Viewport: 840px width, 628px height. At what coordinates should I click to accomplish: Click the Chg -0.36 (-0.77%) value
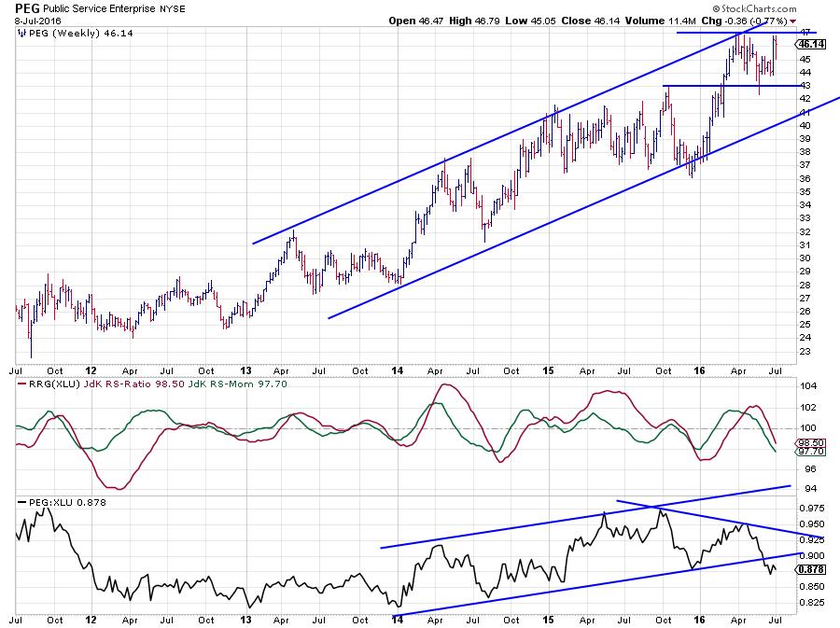click(x=745, y=21)
